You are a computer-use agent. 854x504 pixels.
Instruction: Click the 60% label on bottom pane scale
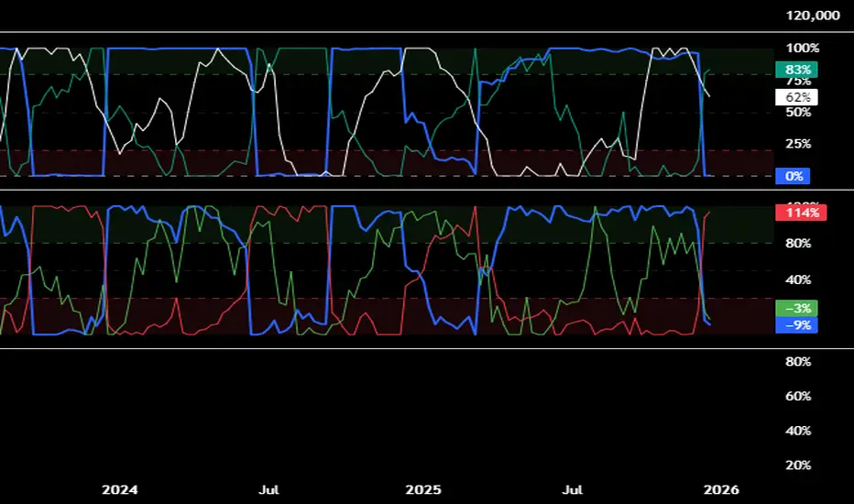click(x=798, y=396)
